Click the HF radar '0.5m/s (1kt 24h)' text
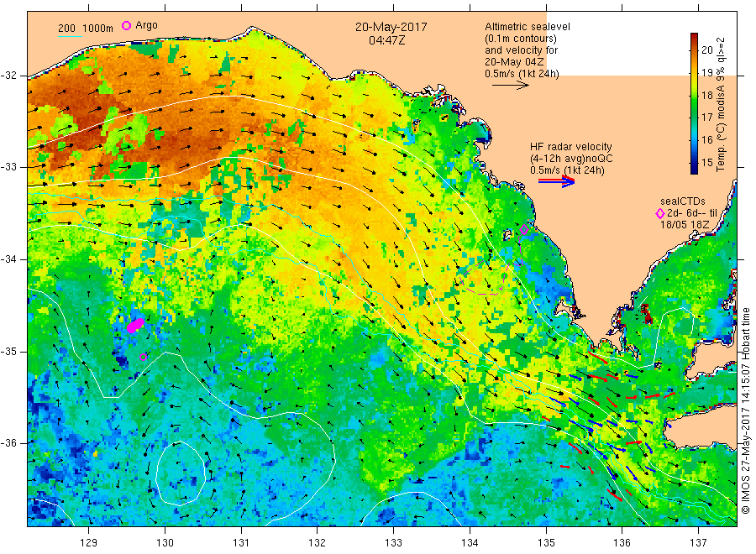Image resolution: width=756 pixels, height=554 pixels. coord(568,170)
